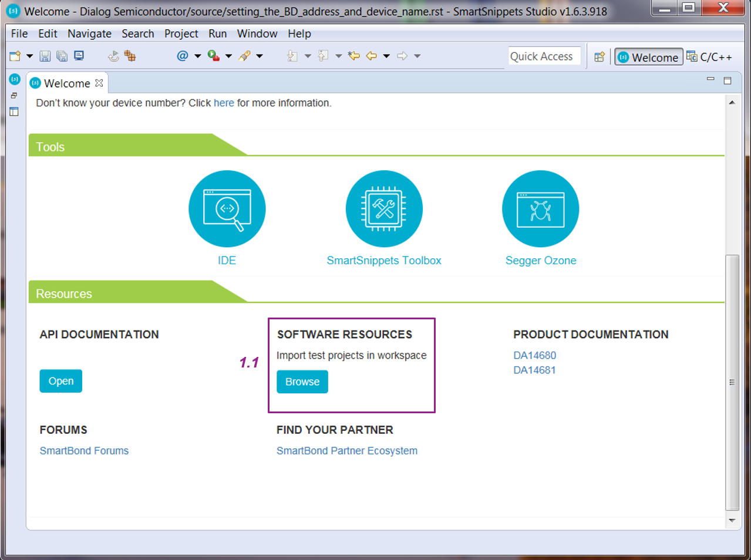This screenshot has height=560, width=751.
Task: Click the skip breakpoints arrow icon
Action: coord(113,56)
